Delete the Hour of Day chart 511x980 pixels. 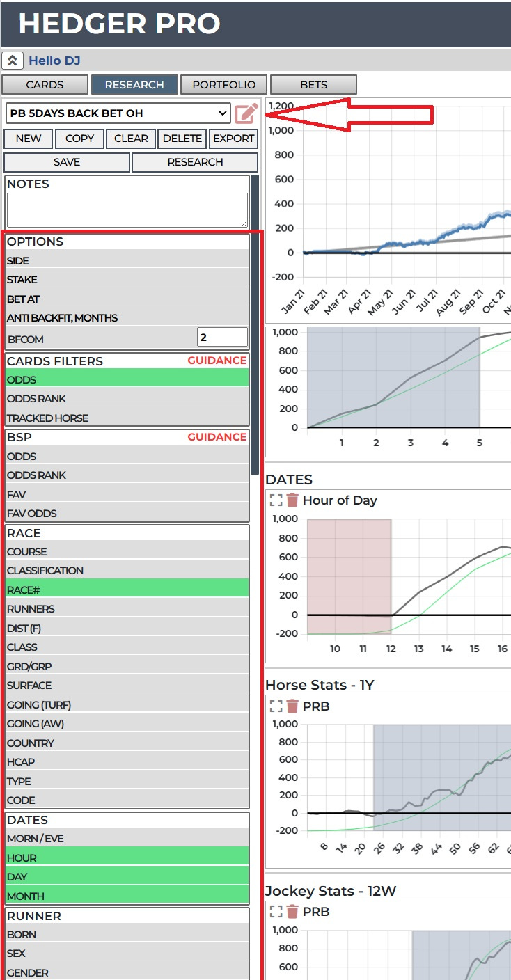[x=292, y=500]
